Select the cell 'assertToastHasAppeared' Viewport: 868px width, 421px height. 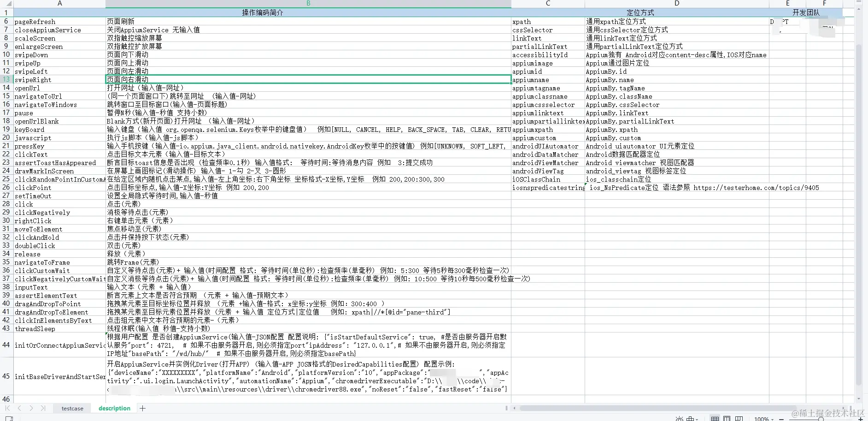tap(59, 162)
